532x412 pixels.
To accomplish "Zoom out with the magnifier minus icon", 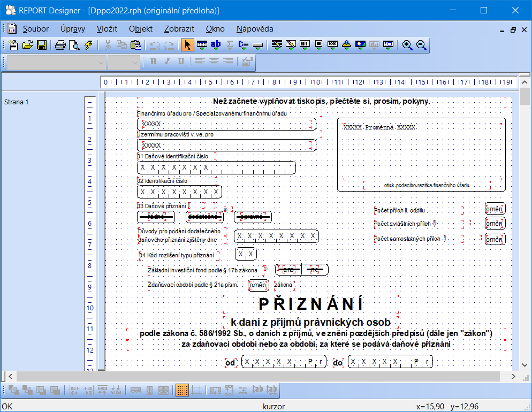I will pyautogui.click(x=421, y=45).
